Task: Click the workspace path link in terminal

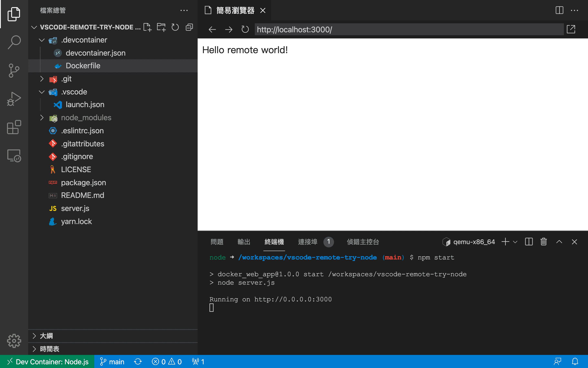Action: click(x=308, y=257)
